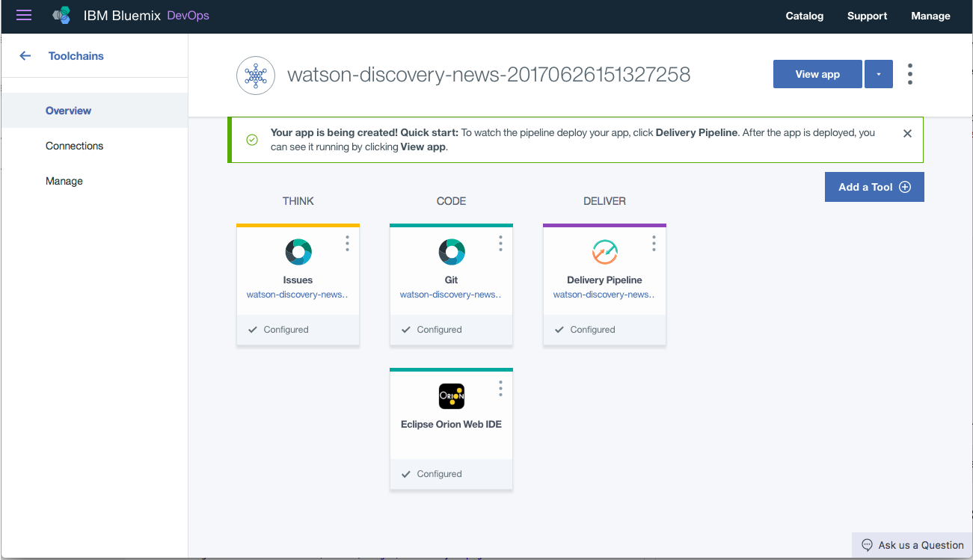The height and width of the screenshot is (560, 973).
Task: Click the Eclipse Orion Web IDE title
Action: [x=451, y=424]
